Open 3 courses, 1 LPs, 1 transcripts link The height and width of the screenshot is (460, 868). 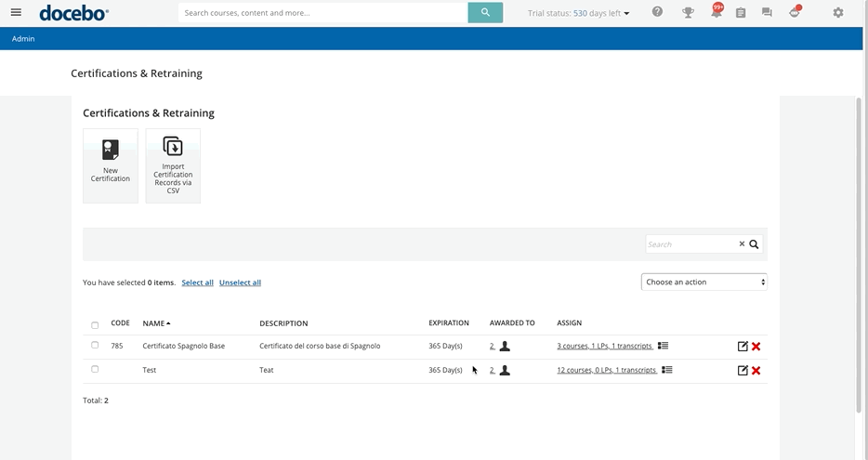605,346
